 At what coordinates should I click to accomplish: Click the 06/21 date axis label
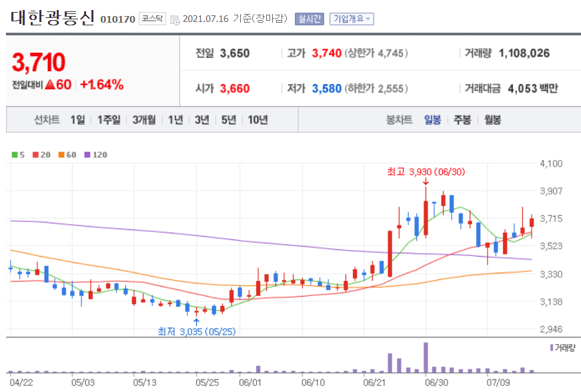374,383
